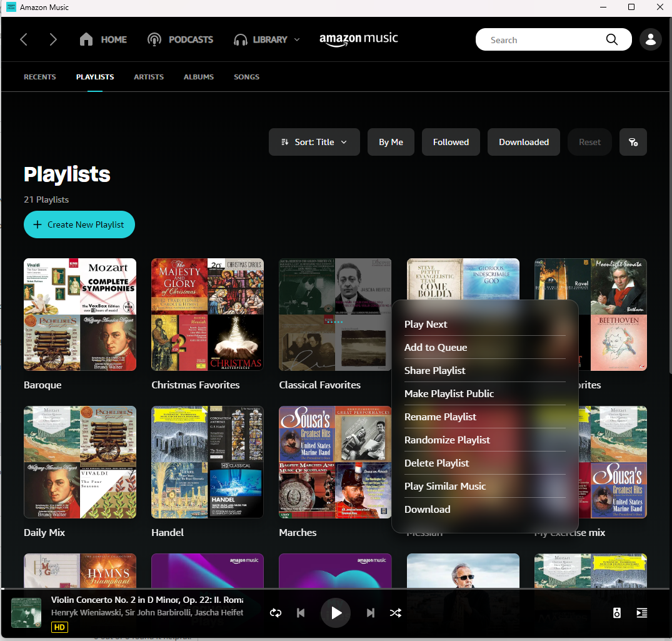Click the search magnifier icon
Image resolution: width=672 pixels, height=641 pixels.
(x=611, y=39)
